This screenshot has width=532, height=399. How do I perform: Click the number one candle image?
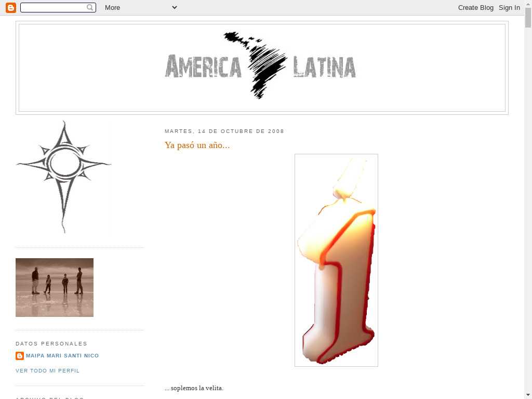[336, 260]
